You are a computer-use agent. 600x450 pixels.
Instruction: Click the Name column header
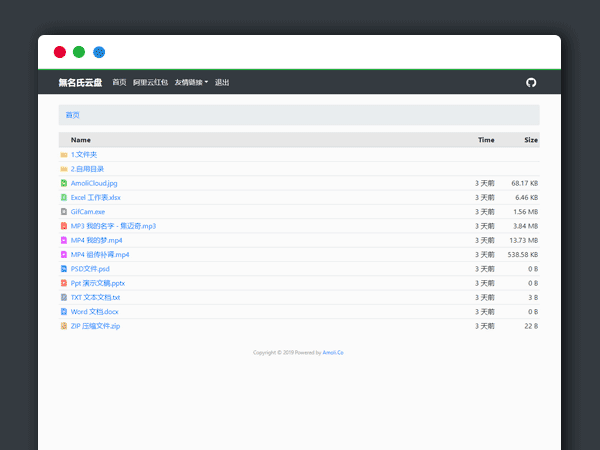tap(81, 140)
